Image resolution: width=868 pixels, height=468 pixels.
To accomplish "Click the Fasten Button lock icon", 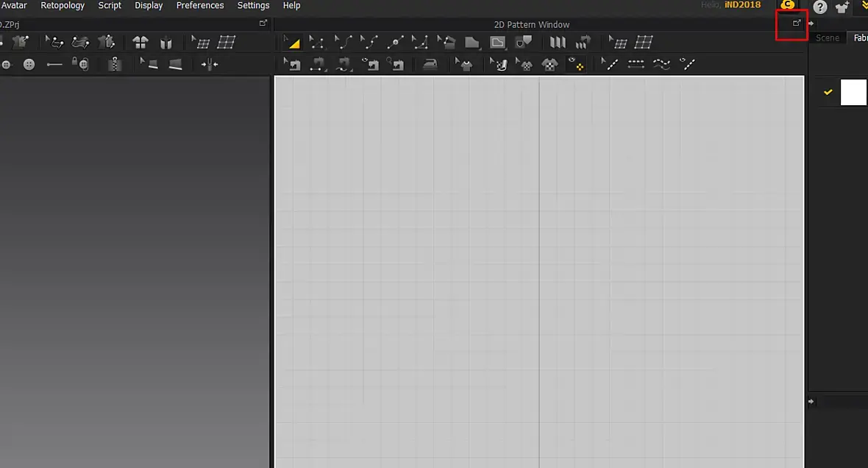I will pos(80,64).
